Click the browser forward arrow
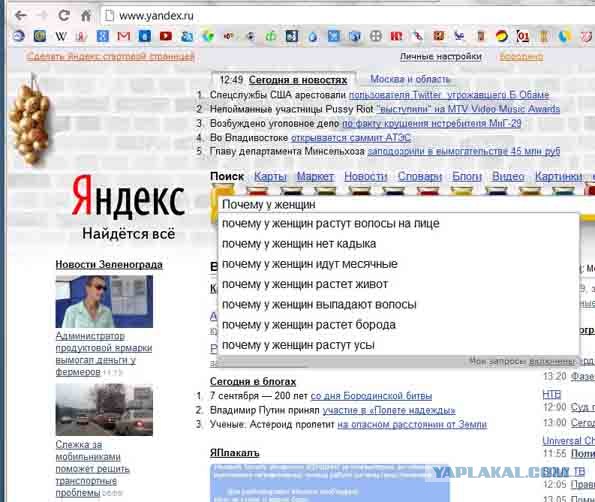The image size is (595, 502). tap(42, 16)
